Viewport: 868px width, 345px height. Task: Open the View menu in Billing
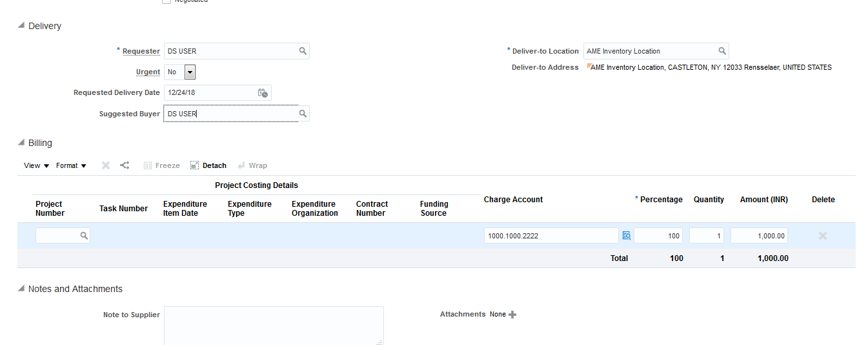(36, 165)
